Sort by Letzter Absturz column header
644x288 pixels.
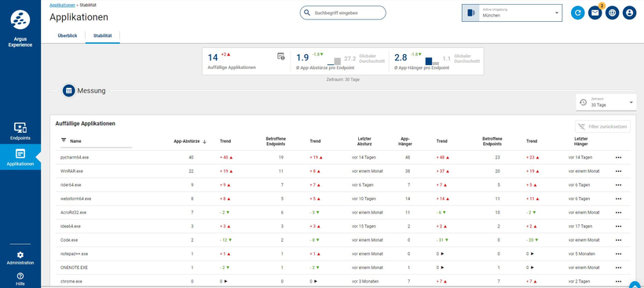coord(364,141)
